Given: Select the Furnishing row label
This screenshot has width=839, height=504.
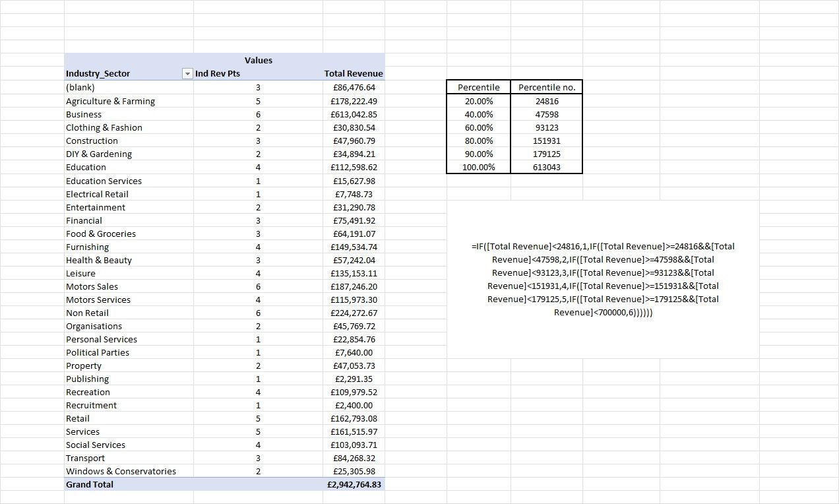Looking at the screenshot, I should click(x=129, y=247).
